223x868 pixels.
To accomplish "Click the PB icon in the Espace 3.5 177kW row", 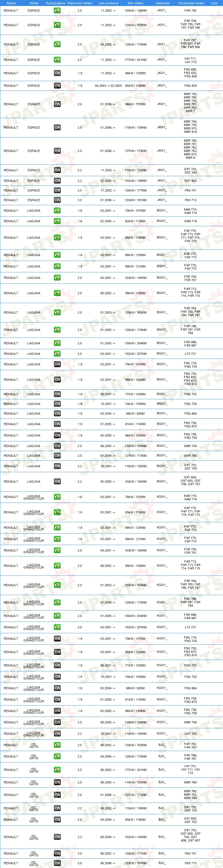I will click(57, 60).
